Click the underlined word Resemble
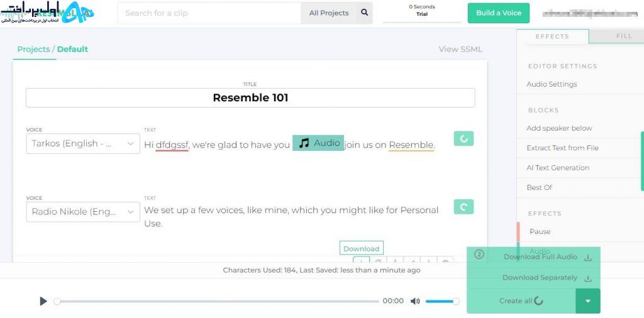Screen dimensions: 644x318 [x=411, y=145]
